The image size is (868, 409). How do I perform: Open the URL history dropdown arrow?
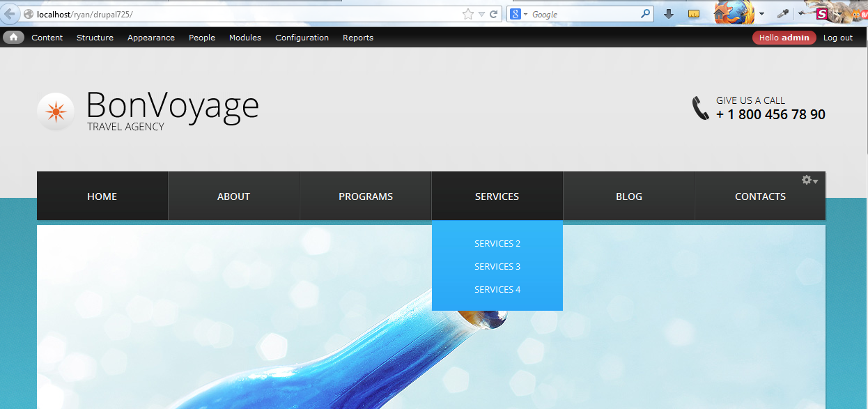pyautogui.click(x=481, y=14)
